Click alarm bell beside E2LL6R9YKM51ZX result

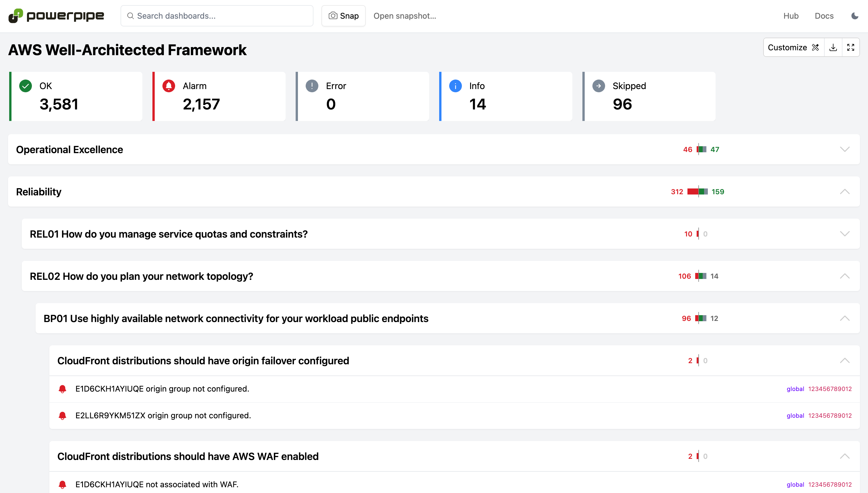click(x=62, y=416)
